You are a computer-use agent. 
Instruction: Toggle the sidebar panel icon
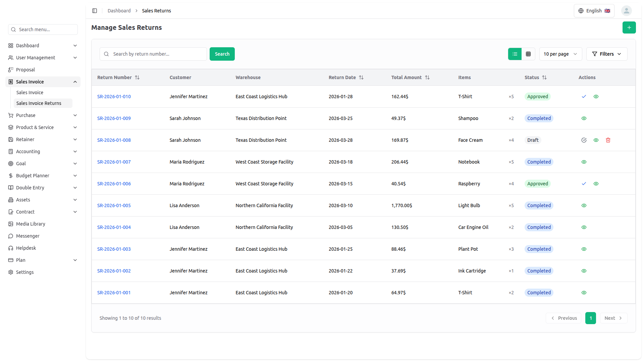click(95, 11)
